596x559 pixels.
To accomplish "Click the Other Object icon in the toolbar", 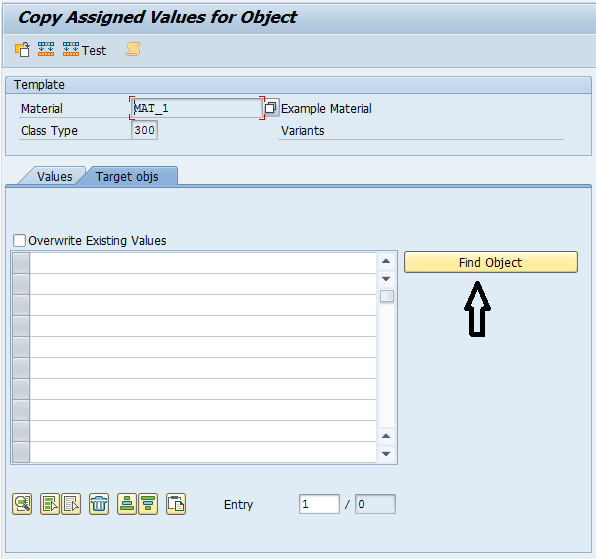I will [x=22, y=49].
